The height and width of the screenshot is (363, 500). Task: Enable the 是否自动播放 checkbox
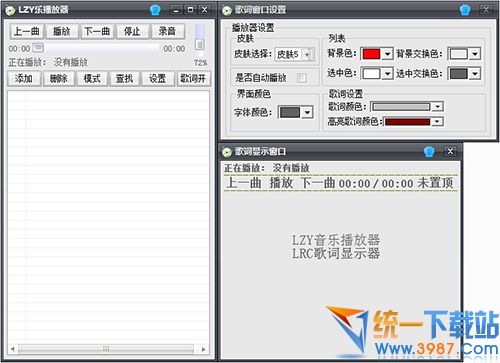click(x=302, y=78)
